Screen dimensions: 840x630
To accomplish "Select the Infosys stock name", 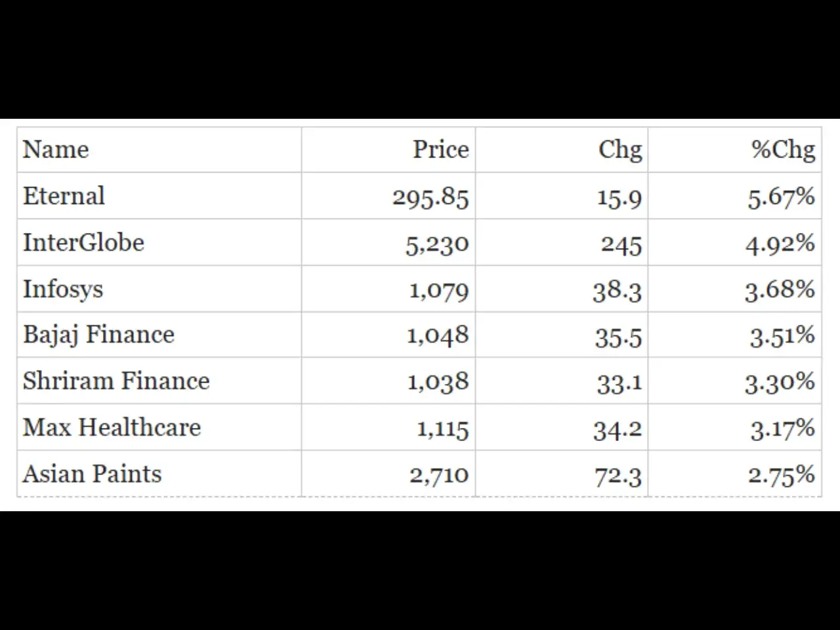I will 63,289.
